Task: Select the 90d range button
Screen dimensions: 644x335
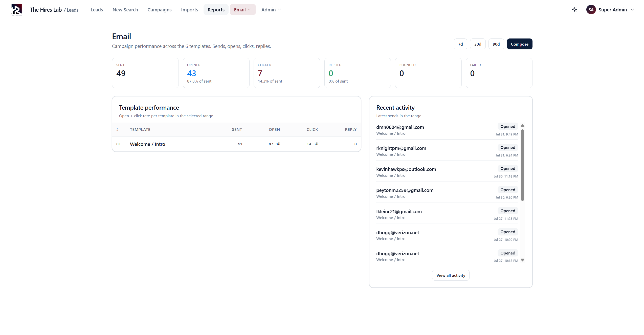Action: pyautogui.click(x=496, y=44)
